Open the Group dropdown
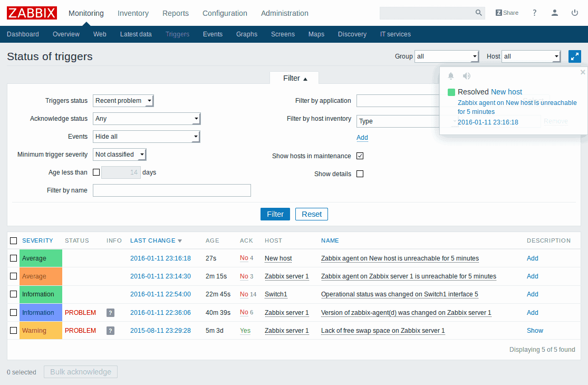 (x=447, y=56)
